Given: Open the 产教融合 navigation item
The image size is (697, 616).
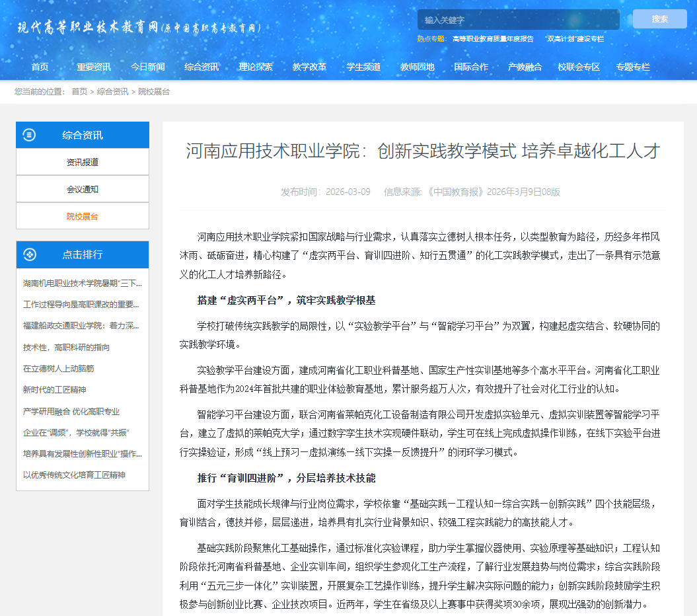Looking at the screenshot, I should tap(525, 67).
